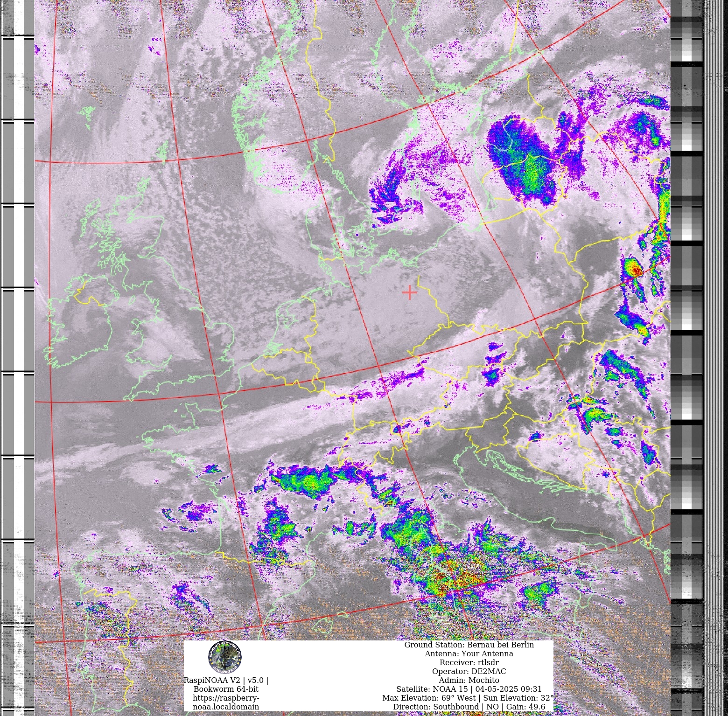Image resolution: width=728 pixels, height=716 pixels.
Task: Select the 'Direction: Southbound' gain line
Action: pyautogui.click(x=469, y=707)
